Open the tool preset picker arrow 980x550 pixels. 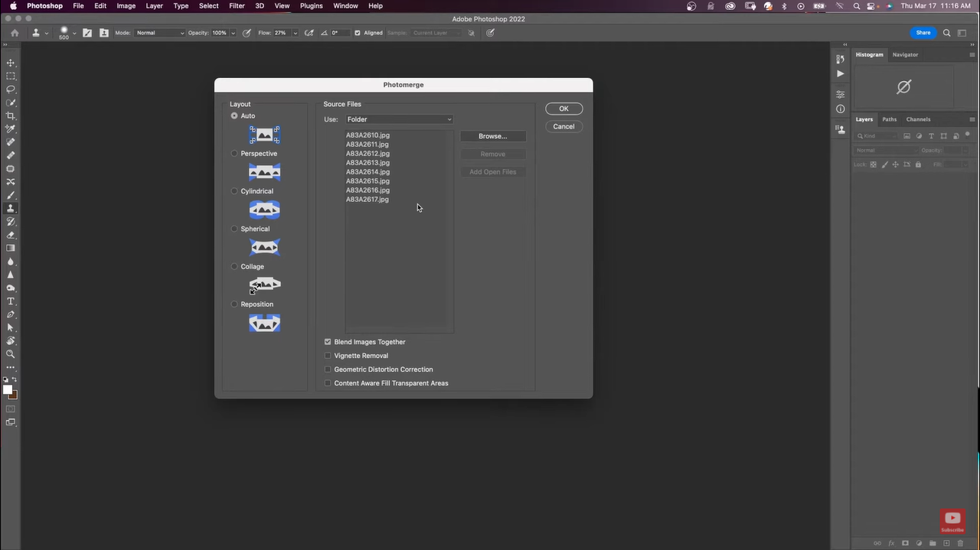pos(46,33)
